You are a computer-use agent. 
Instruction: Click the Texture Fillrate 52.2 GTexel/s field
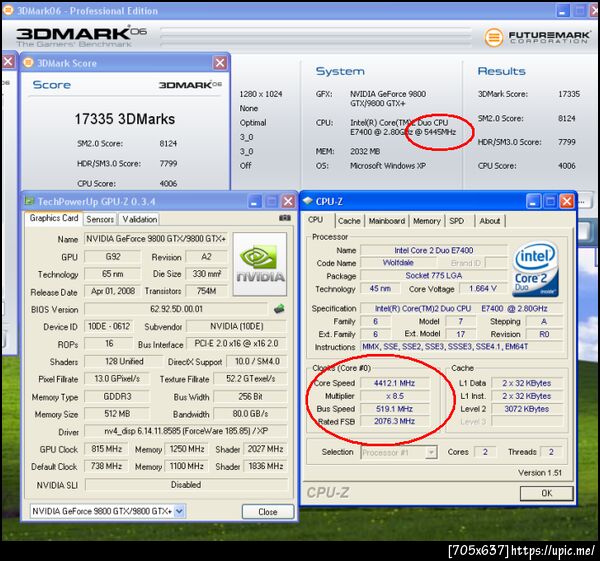pos(250,379)
